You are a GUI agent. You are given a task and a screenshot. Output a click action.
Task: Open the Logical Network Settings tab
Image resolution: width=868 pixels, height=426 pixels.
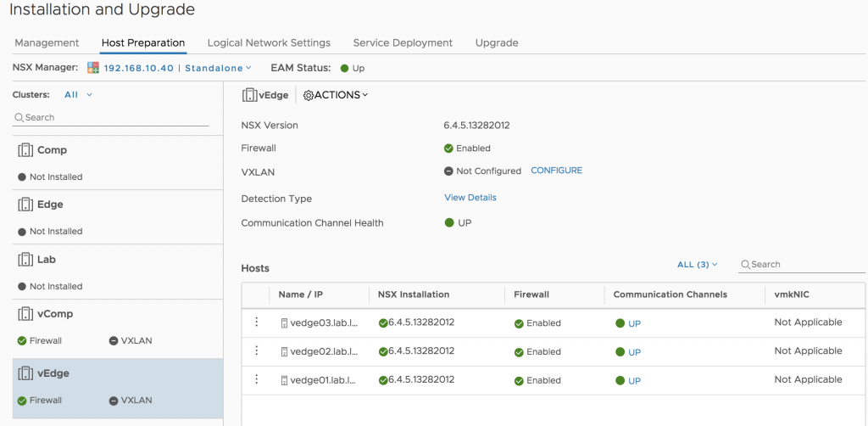[269, 42]
